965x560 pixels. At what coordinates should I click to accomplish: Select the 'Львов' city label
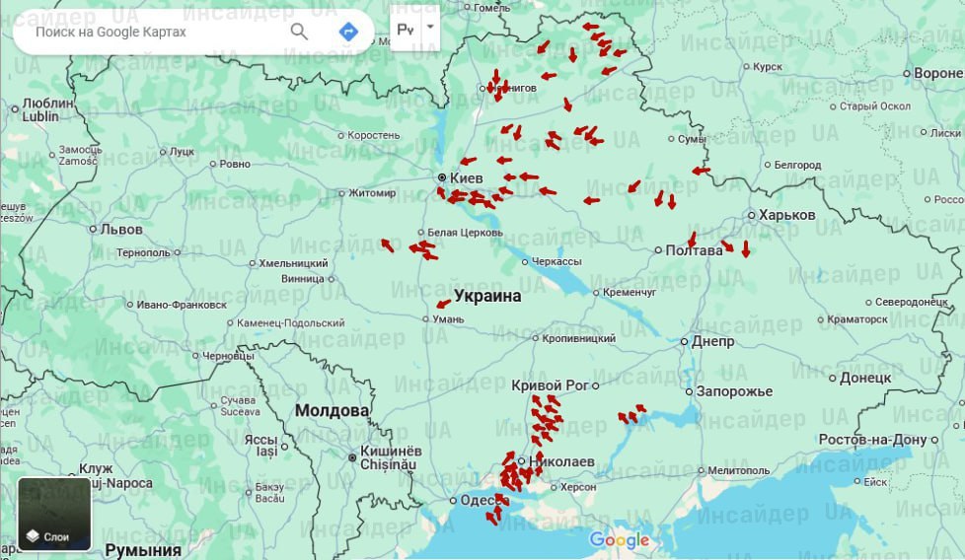(x=121, y=229)
